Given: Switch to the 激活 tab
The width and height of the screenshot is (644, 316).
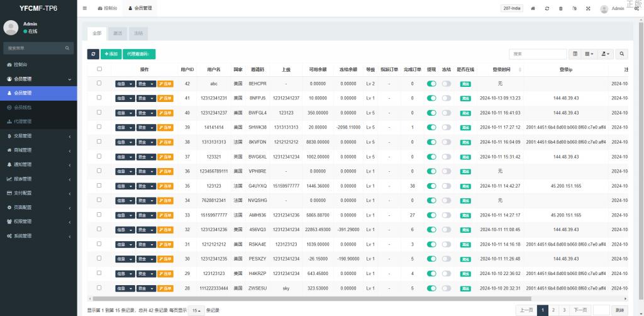Looking at the screenshot, I should point(118,33).
